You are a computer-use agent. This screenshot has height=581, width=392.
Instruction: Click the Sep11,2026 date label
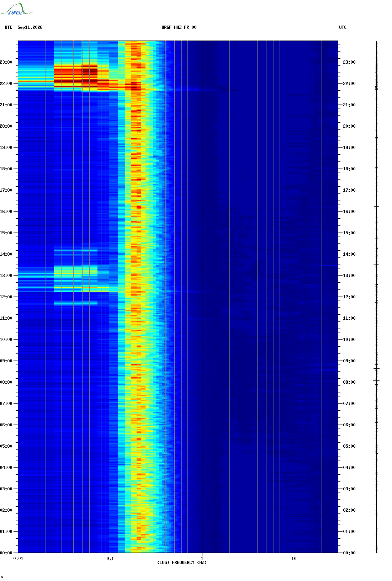[30, 27]
